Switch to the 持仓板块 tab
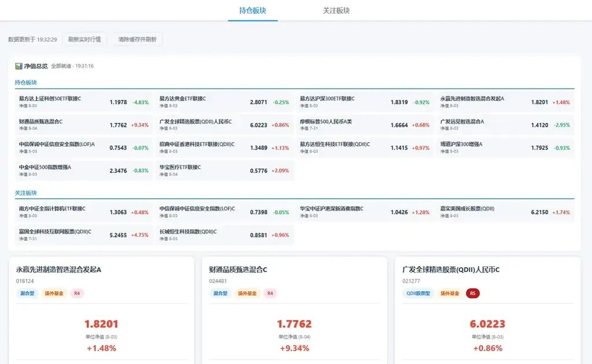 click(x=253, y=10)
